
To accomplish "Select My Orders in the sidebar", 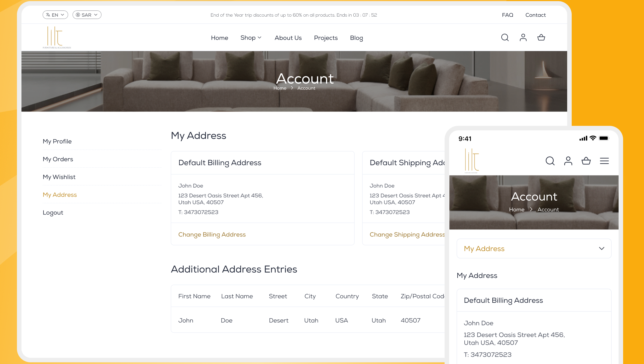I will coord(58,159).
